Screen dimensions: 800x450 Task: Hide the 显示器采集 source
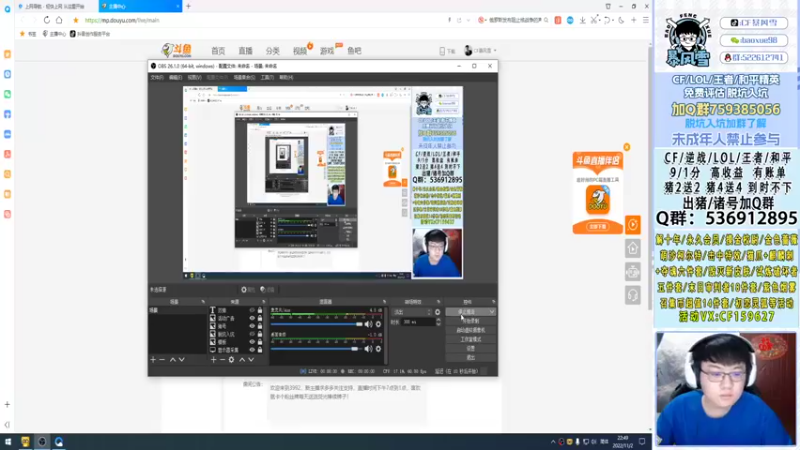252,350
